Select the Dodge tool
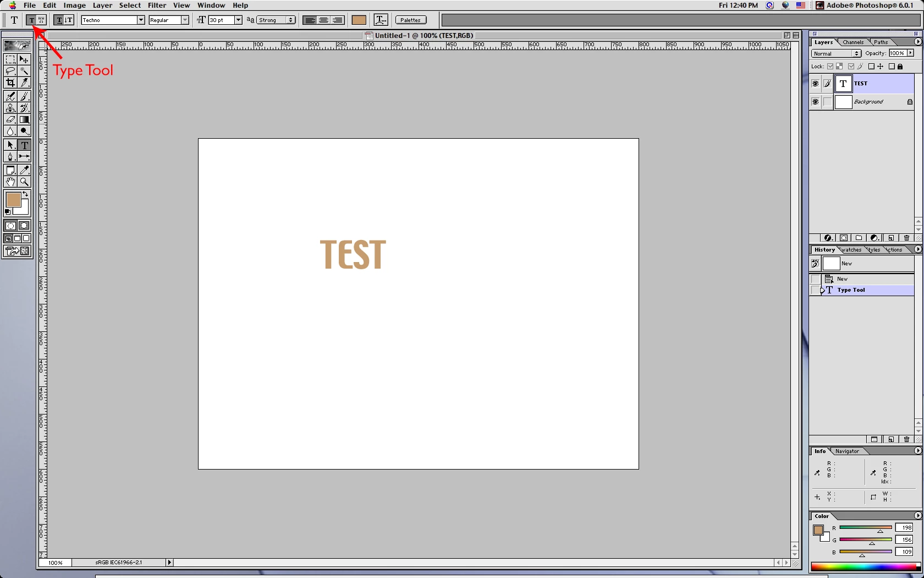The image size is (924, 578). coord(24,131)
